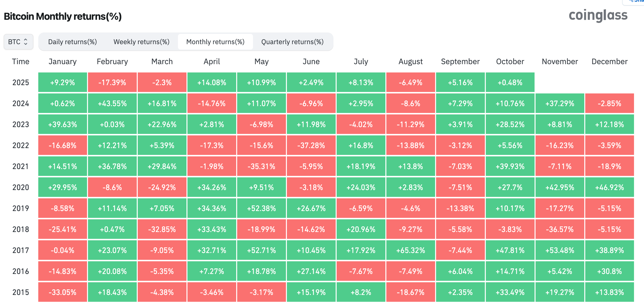Click the Time header label

click(21, 61)
